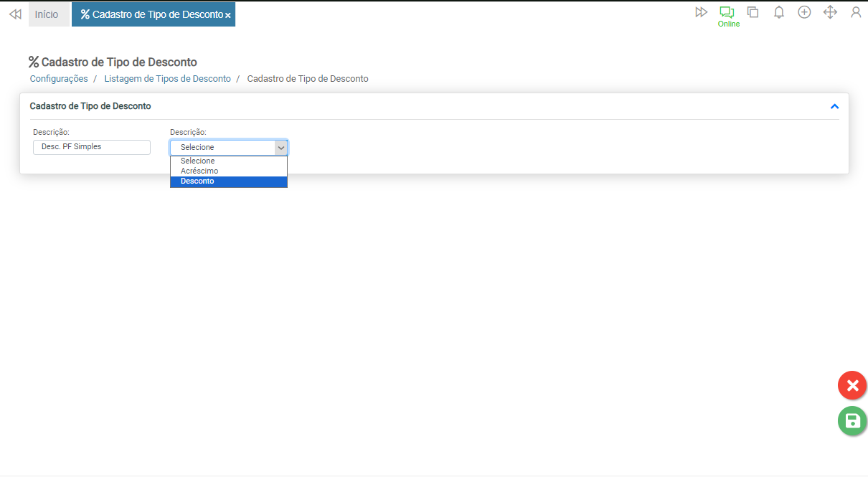Viewport: 868px width, 477px height.
Task: Click the double left arrow tab scroll icon
Action: (15, 14)
